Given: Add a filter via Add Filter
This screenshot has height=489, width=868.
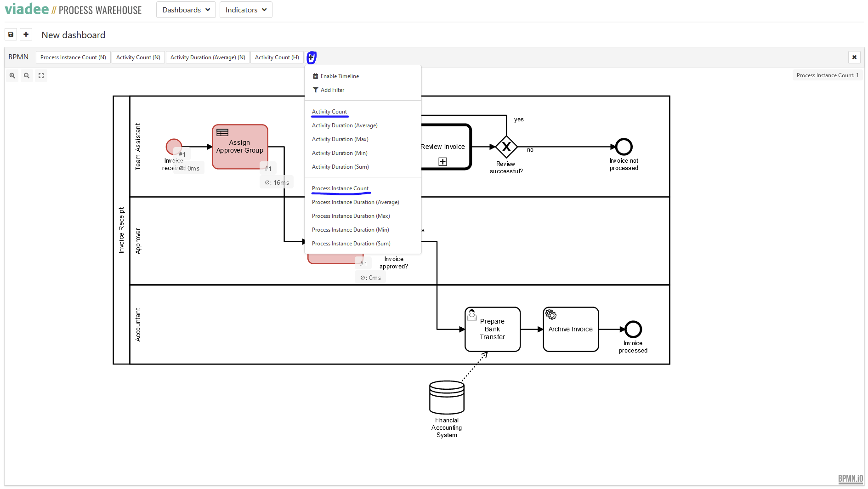Looking at the screenshot, I should click(332, 90).
